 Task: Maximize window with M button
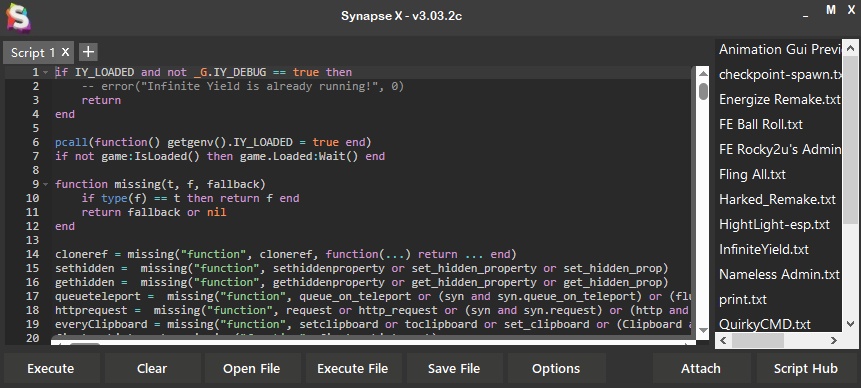(831, 10)
